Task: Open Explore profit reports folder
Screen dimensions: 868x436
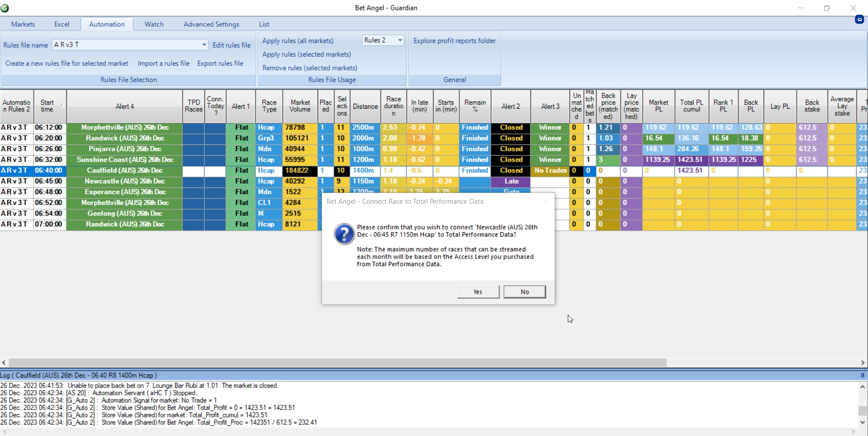Action: (x=454, y=41)
